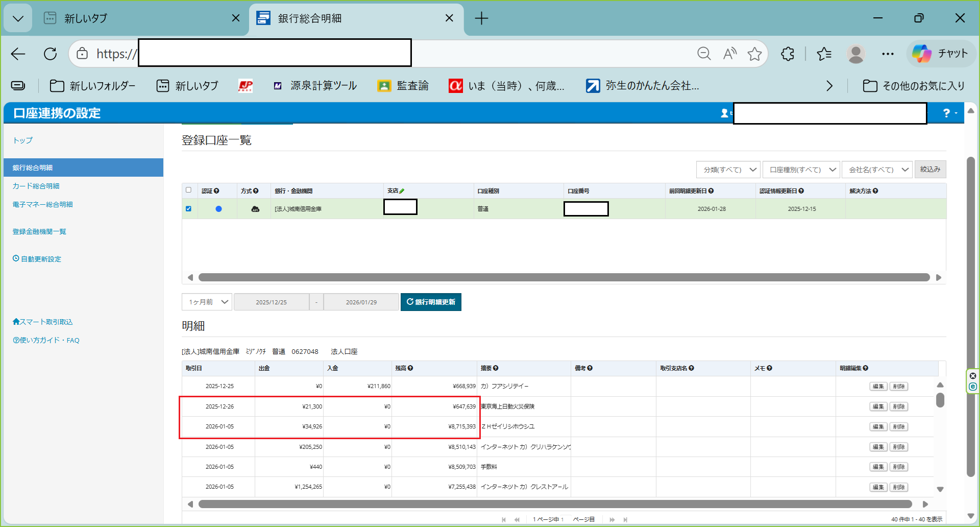Open the 1ヶ月前 period dropdown
The width and height of the screenshot is (980, 527).
pos(207,302)
